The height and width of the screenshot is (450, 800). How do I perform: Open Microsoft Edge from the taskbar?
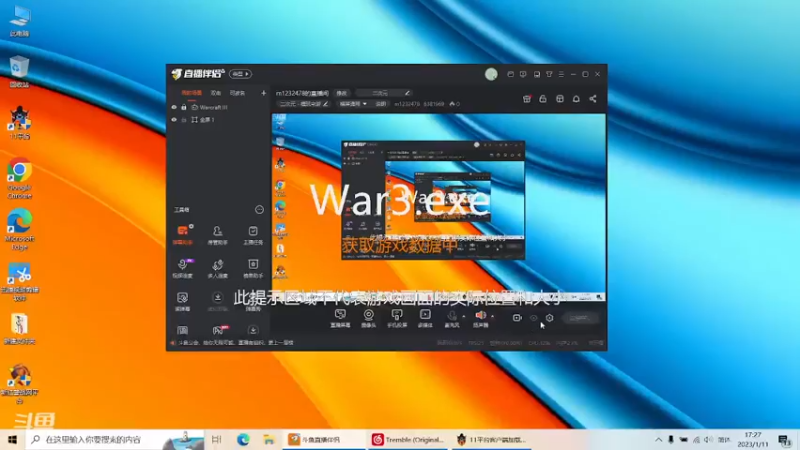[243, 440]
